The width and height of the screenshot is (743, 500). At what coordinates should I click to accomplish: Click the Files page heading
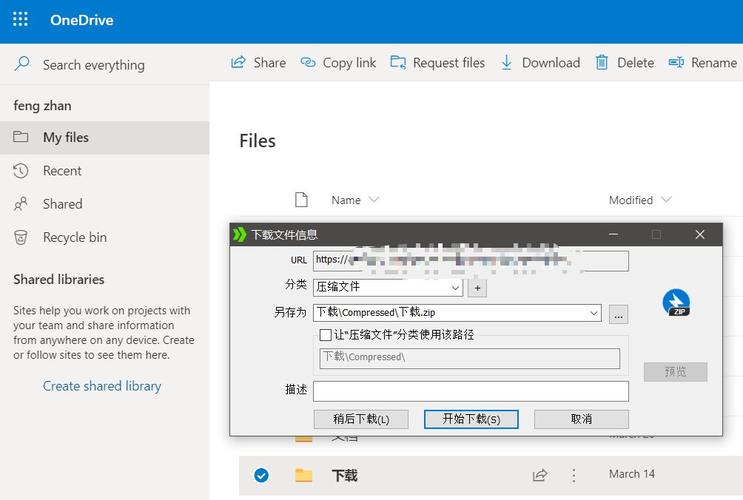[x=257, y=141]
